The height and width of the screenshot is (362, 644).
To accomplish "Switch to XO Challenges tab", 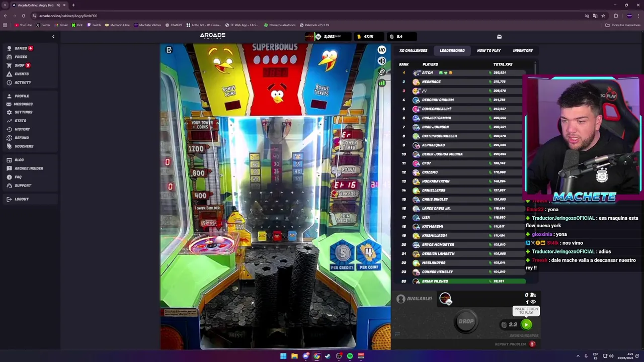I will 413,50.
